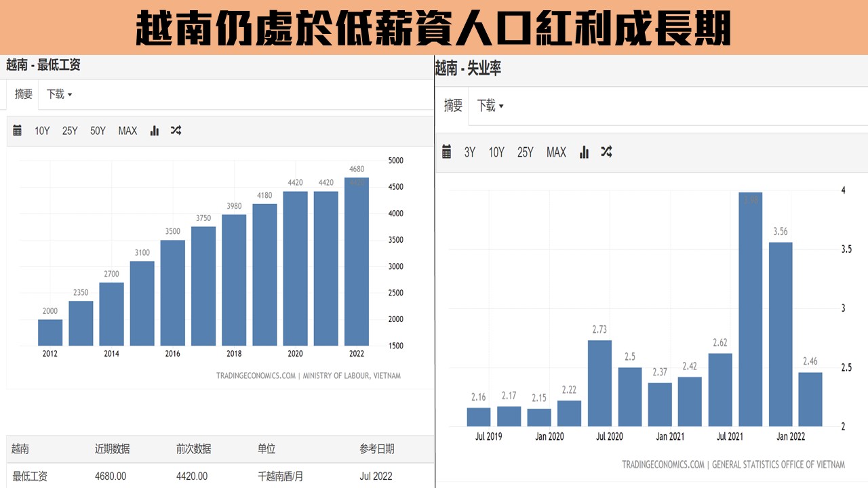The height and width of the screenshot is (488, 868).
Task: Expand 下载 dropdown in minimum wage panel
Action: pyautogui.click(x=59, y=94)
